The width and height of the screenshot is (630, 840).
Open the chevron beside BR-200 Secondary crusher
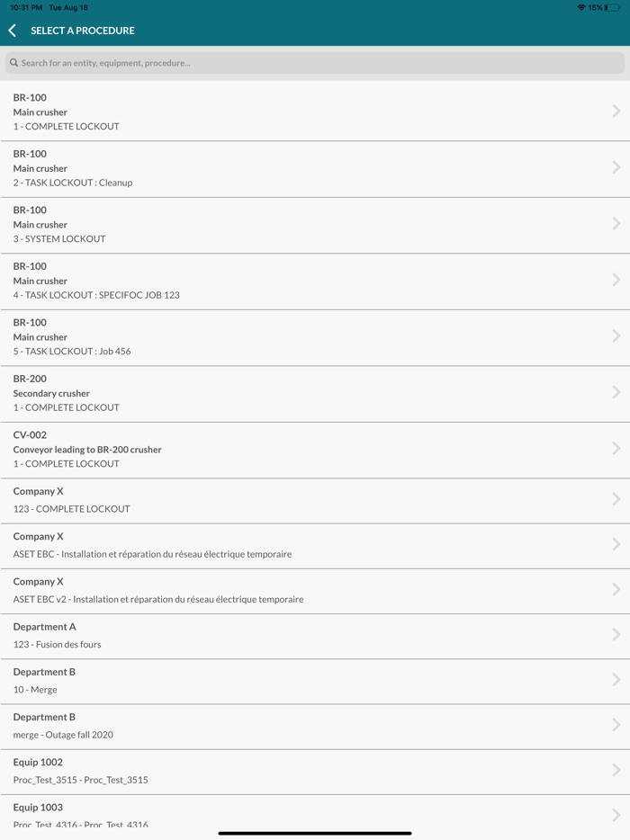(616, 392)
